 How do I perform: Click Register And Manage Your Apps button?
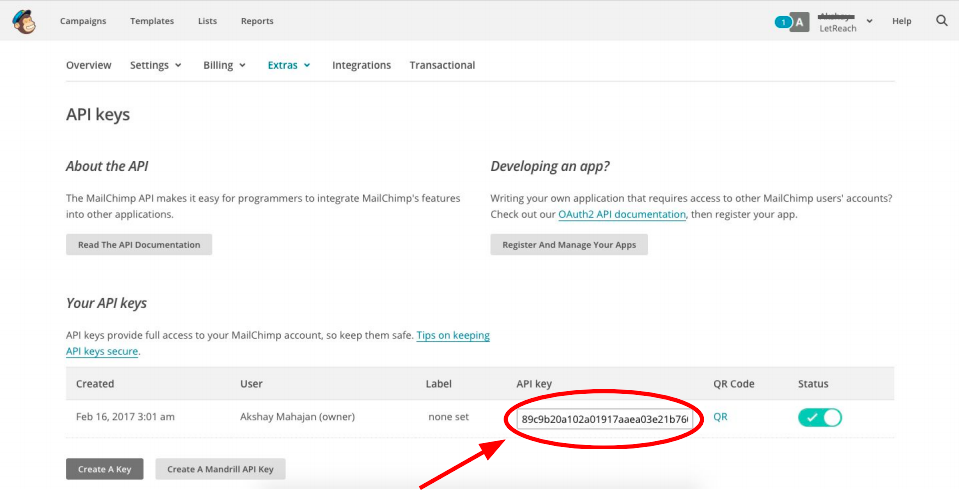569,245
